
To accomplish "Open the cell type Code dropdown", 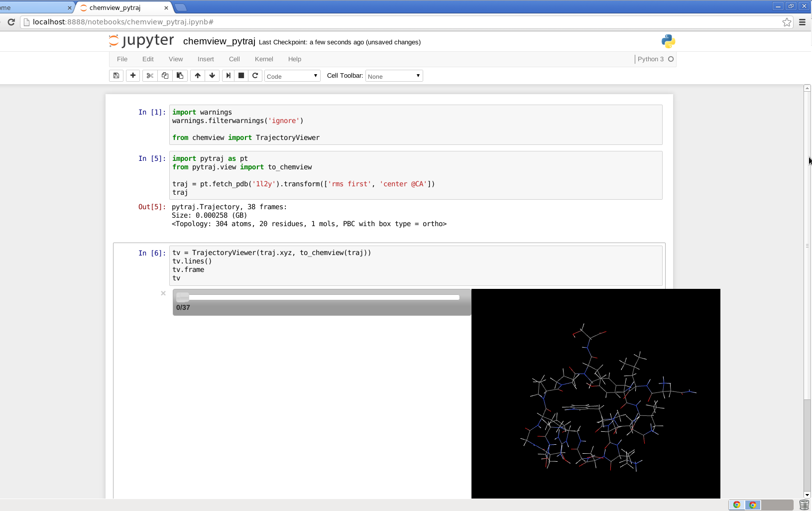I will click(x=292, y=75).
